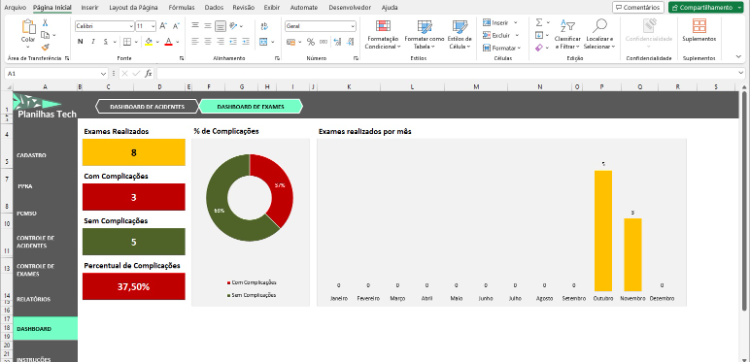
Task: Click the red font color A icon
Action: click(168, 42)
